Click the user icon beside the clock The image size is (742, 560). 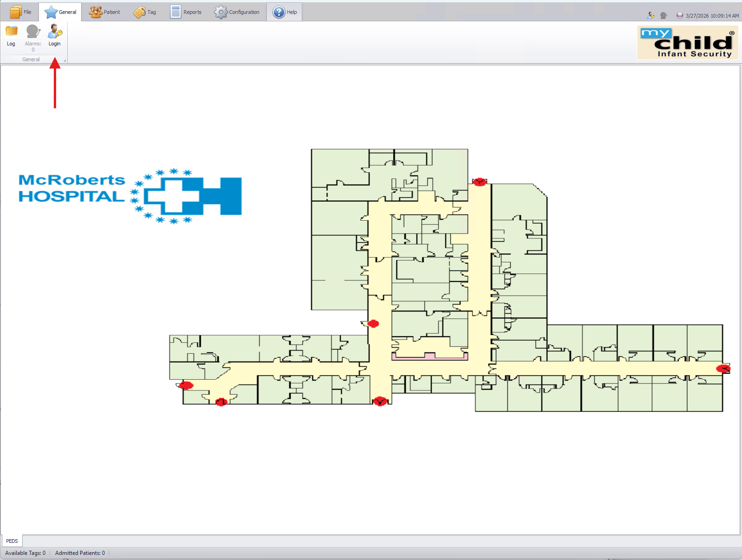click(651, 16)
